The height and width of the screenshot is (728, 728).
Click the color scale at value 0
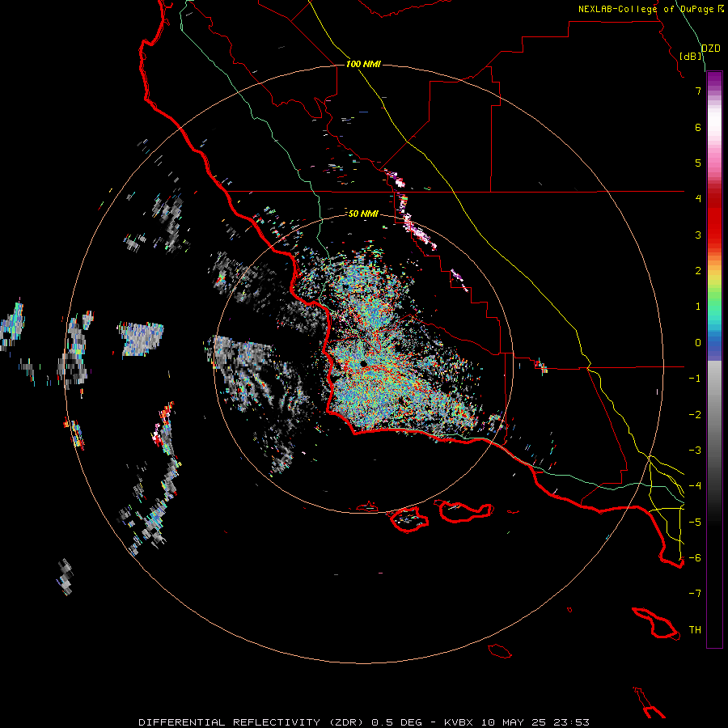(714, 343)
